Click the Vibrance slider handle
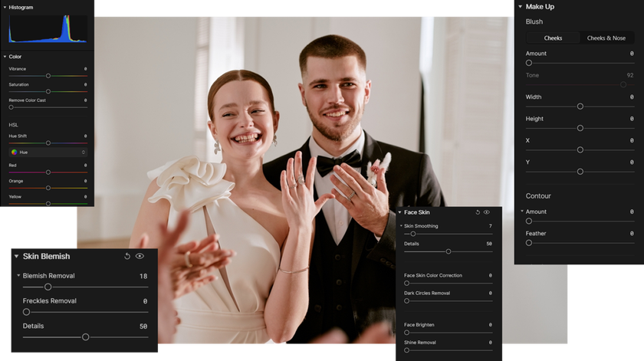The width and height of the screenshot is (644, 361). tap(48, 76)
